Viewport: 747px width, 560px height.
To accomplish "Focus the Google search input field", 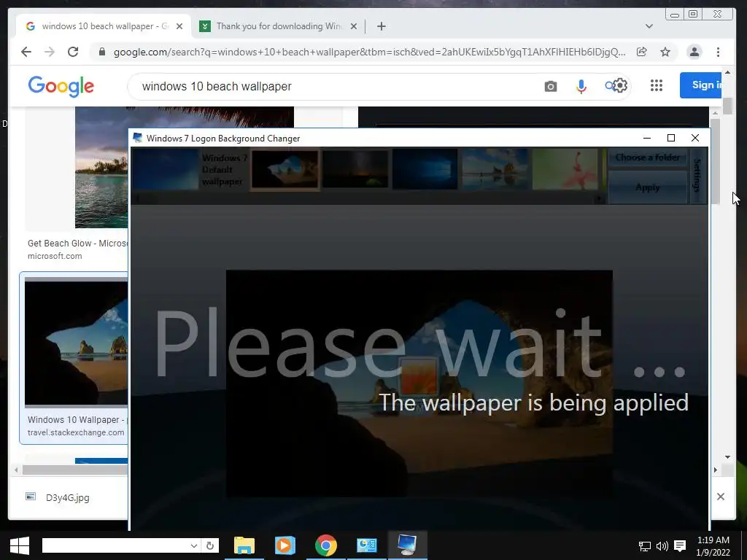I will (x=333, y=86).
